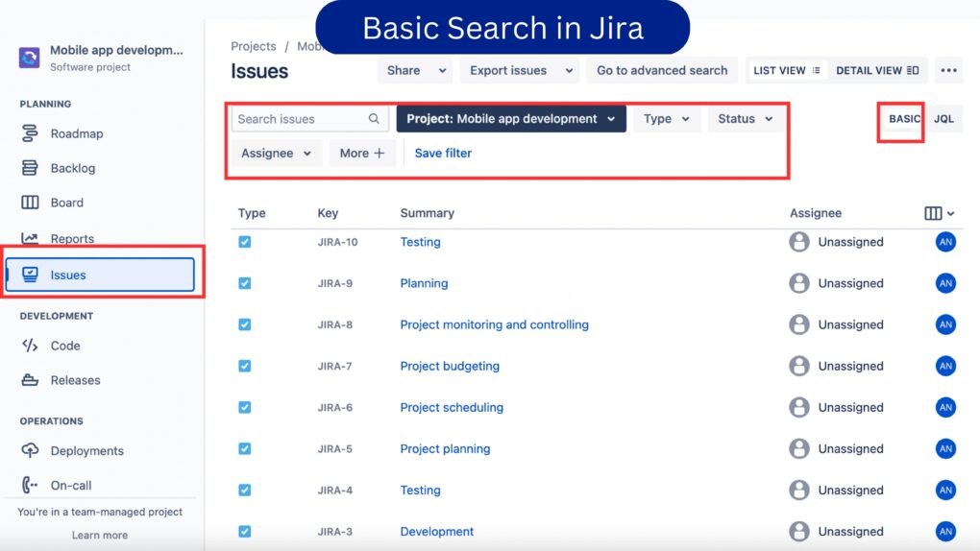The image size is (980, 551).
Task: Open the columns configuration dropdown
Action: [x=940, y=213]
